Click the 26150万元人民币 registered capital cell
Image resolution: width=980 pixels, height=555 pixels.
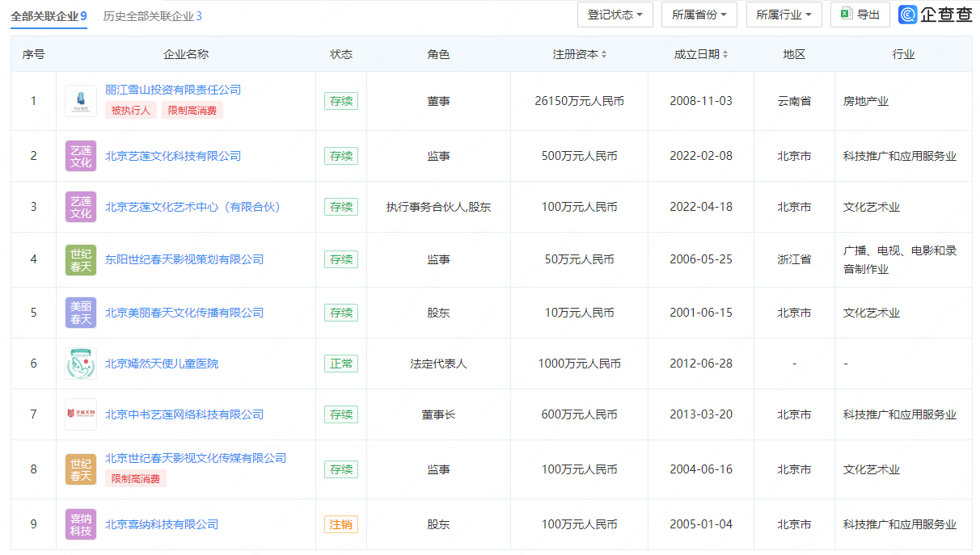580,101
